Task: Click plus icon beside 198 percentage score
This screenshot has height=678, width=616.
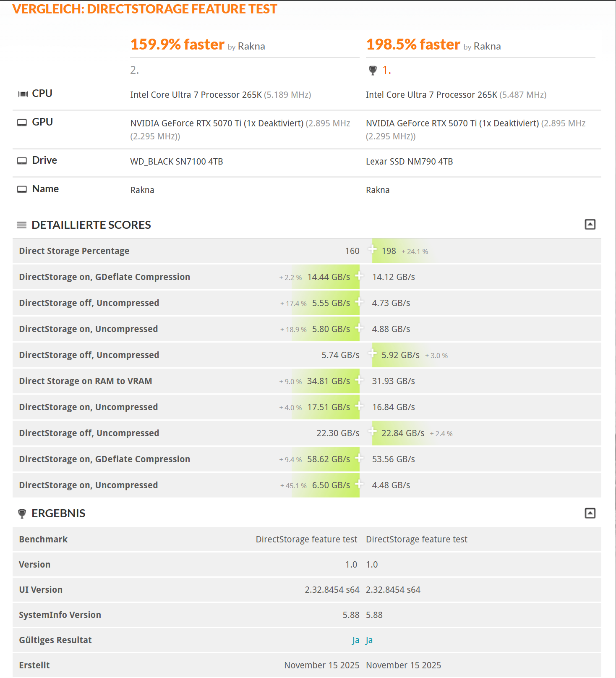Action: pos(372,249)
